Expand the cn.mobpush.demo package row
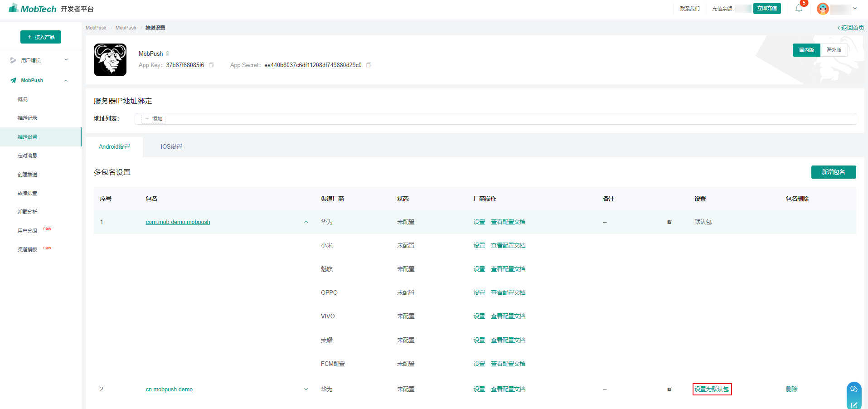Viewport: 868px width, 409px height. [306, 390]
